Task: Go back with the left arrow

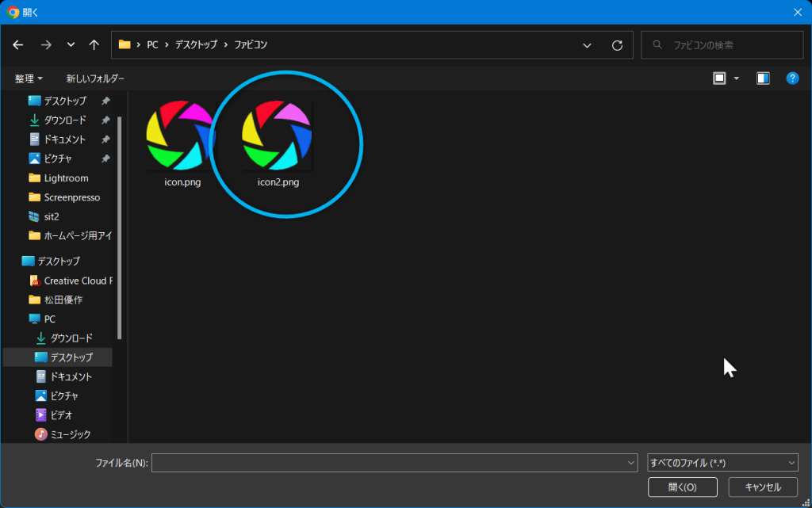Action: pos(18,45)
